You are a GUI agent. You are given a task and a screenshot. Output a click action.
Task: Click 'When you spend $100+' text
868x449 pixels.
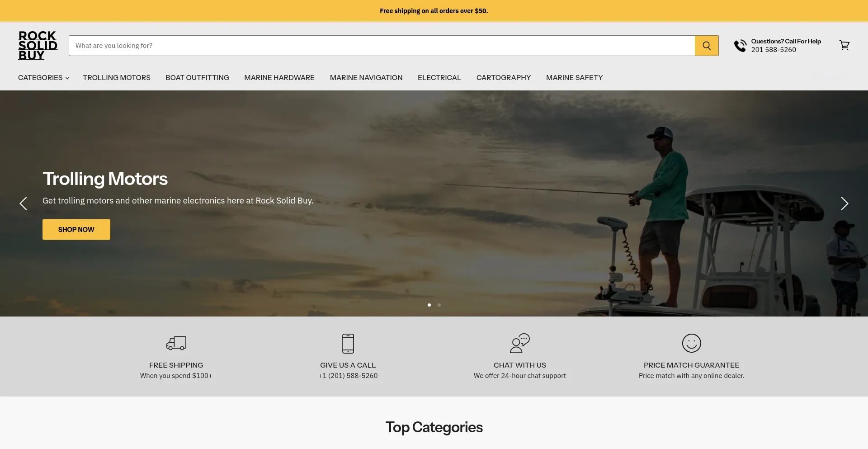tap(176, 376)
